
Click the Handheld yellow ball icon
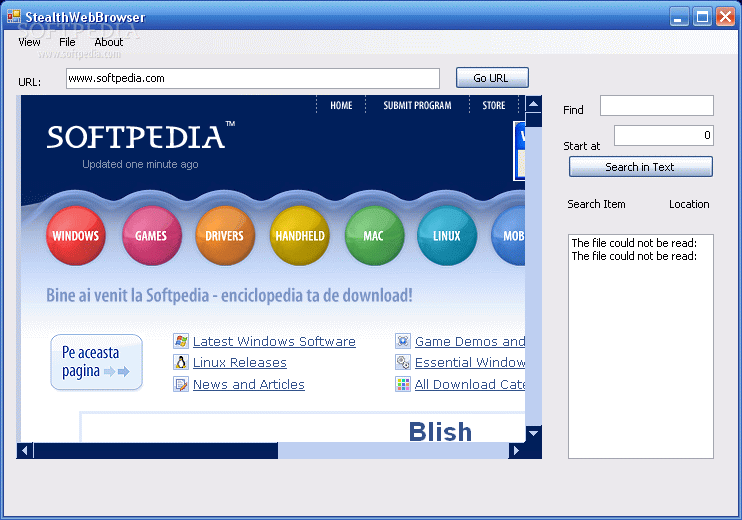(x=300, y=235)
